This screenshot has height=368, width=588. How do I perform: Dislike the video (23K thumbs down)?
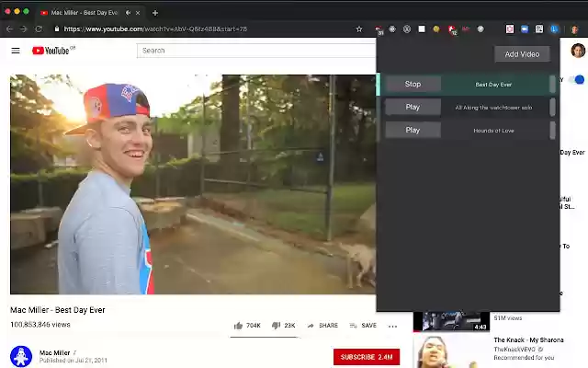284,326
